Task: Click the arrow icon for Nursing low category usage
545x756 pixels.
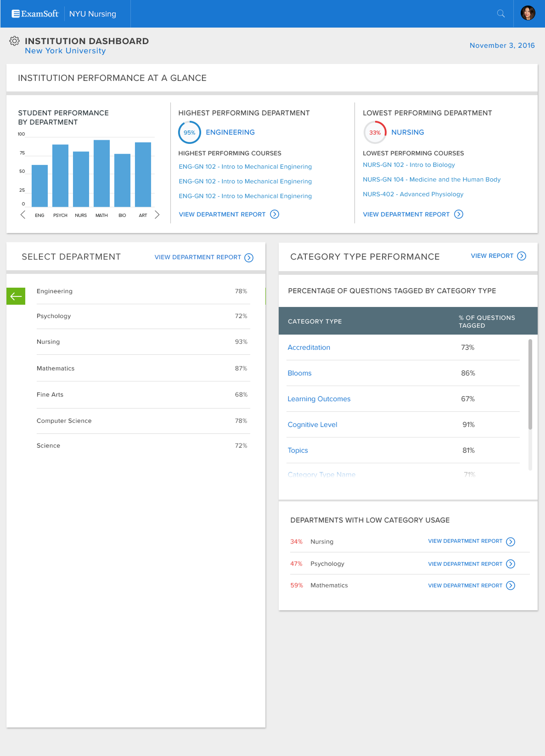Action: [x=510, y=542]
